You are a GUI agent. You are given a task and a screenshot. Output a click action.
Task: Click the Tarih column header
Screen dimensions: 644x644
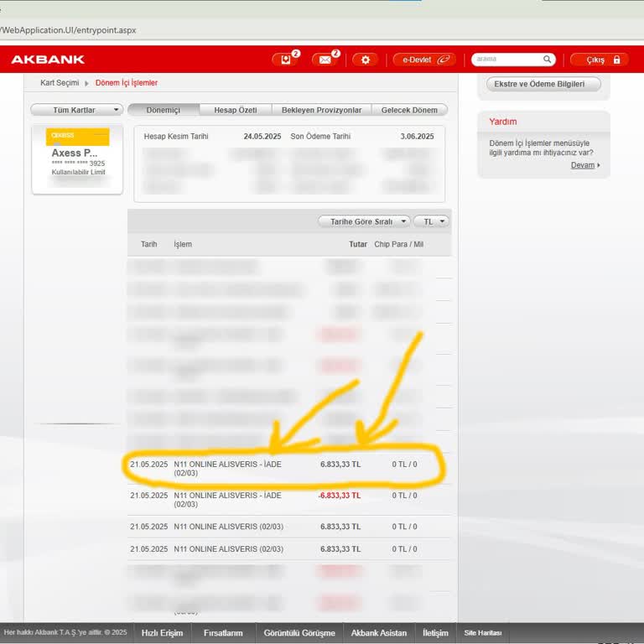pos(148,244)
